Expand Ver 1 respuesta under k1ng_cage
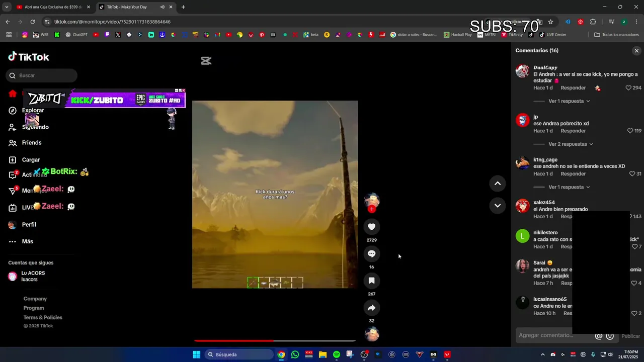The image size is (644, 362). click(x=569, y=187)
